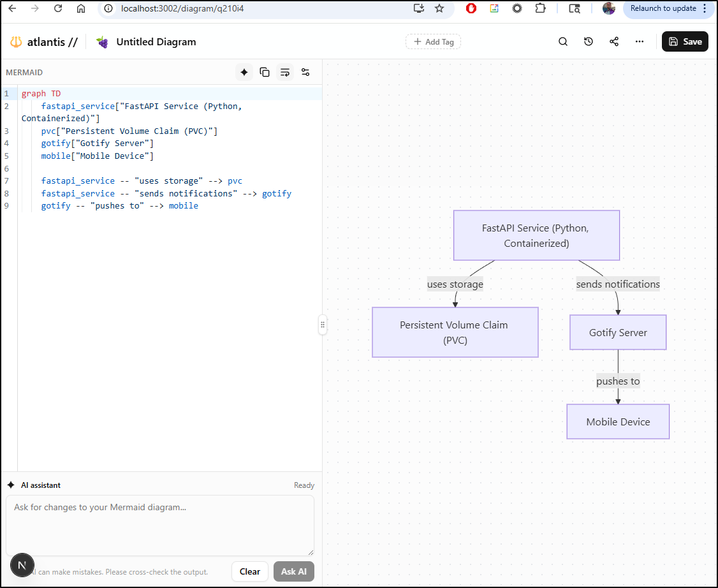Image resolution: width=718 pixels, height=588 pixels.
Task: Click the atlantis trident logo
Action: click(x=16, y=42)
